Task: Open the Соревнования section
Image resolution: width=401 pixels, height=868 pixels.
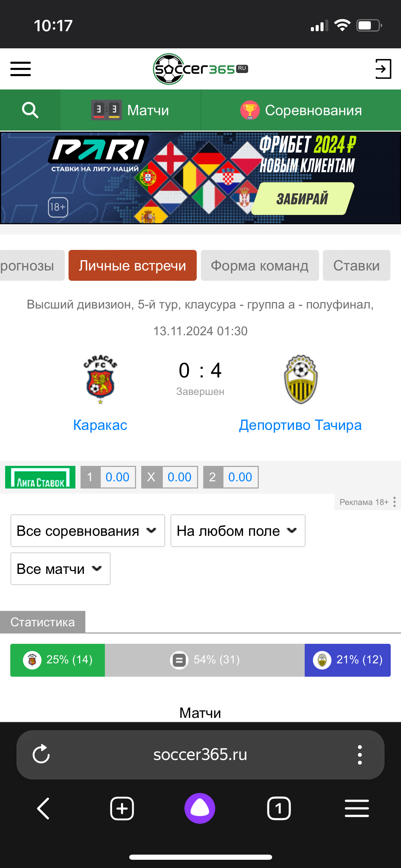Action: 301,110
